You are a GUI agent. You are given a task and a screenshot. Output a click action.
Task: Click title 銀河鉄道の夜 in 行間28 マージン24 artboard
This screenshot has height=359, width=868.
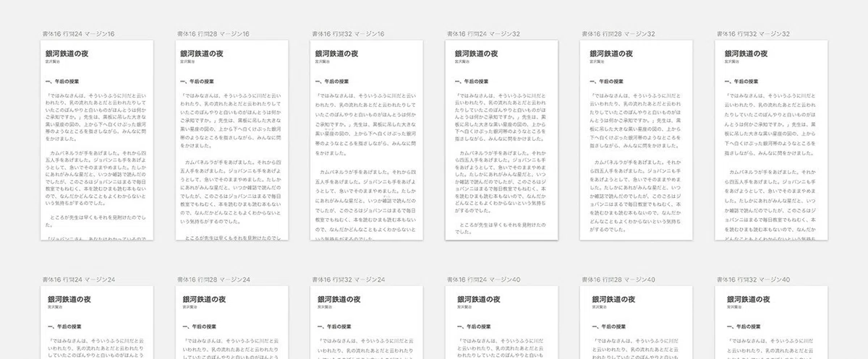[204, 298]
